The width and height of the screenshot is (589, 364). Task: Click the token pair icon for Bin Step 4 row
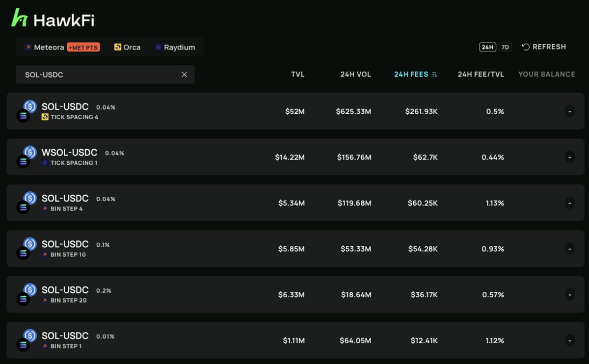[x=27, y=203]
